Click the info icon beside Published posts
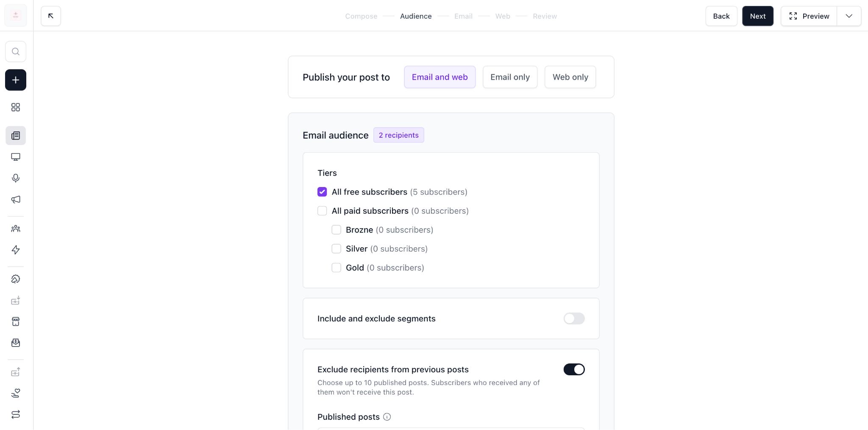868x430 pixels. 387,417
